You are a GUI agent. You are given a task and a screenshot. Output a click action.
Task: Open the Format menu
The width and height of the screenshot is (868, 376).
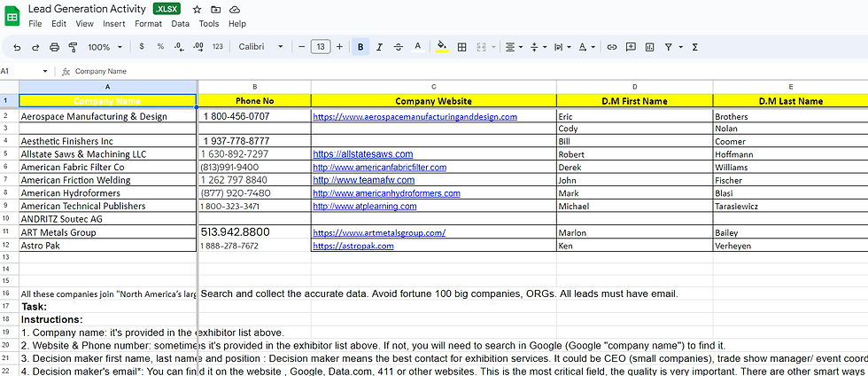(x=149, y=24)
